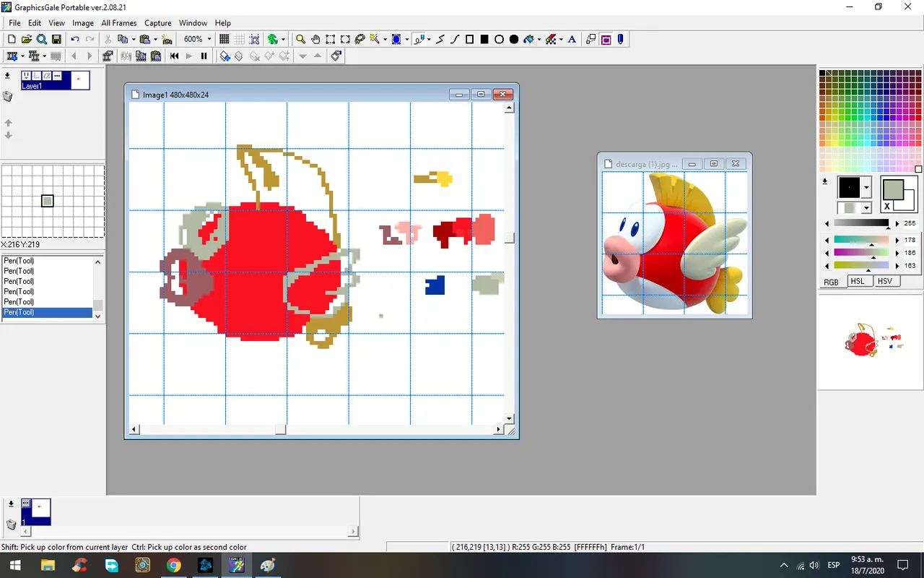Screen dimensions: 924x578
Task: Expand the Flood Fill dropdown arrow
Action: 539,39
